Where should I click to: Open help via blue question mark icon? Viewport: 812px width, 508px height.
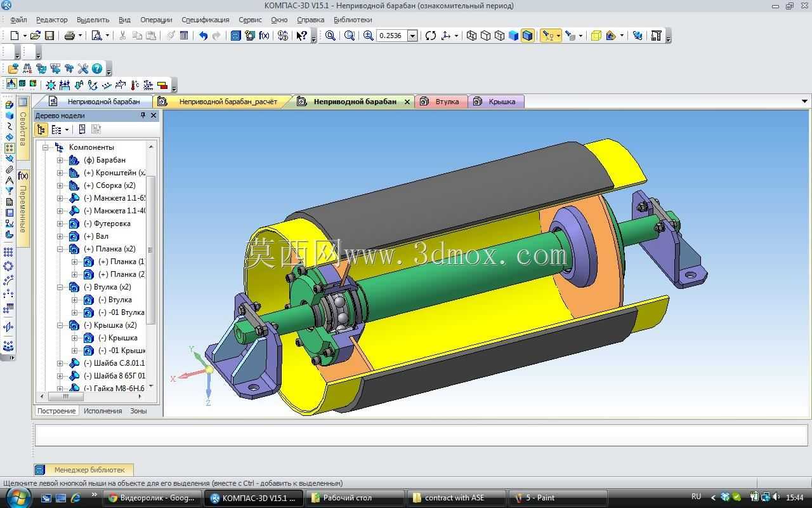tap(97, 69)
